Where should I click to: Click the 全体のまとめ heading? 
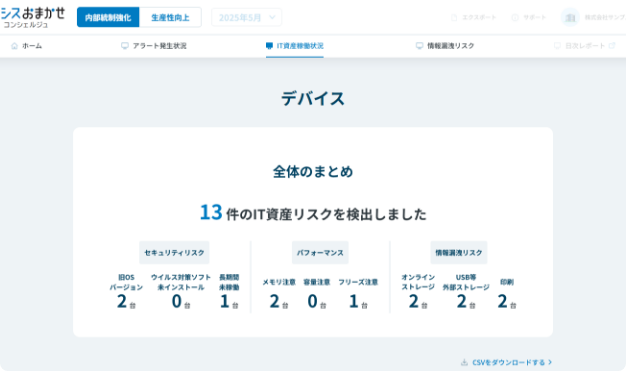[x=313, y=172]
